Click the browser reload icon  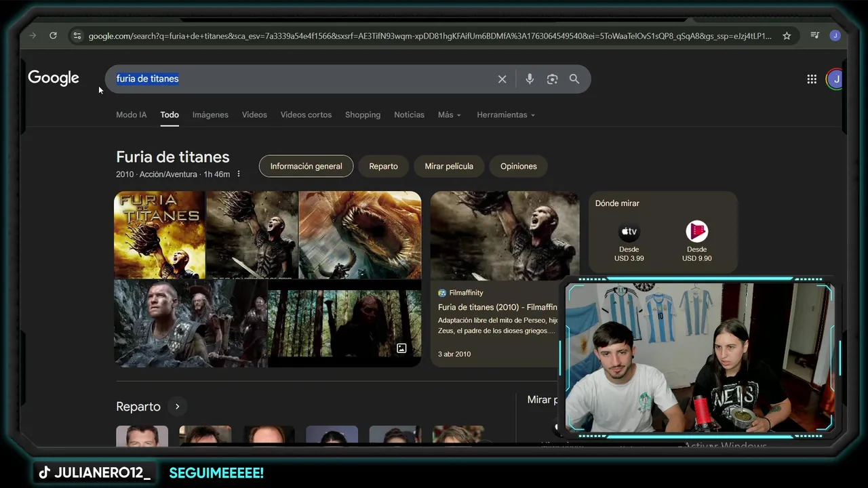click(x=53, y=36)
